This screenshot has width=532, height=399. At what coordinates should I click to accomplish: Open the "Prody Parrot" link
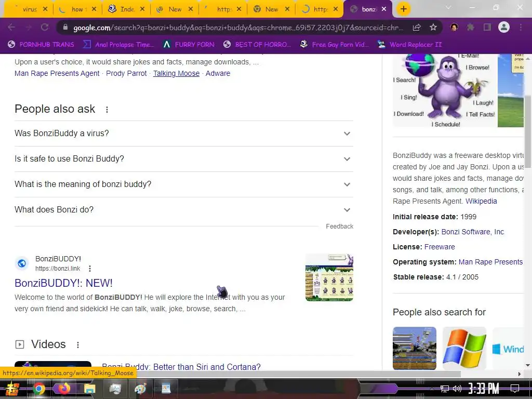[126, 73]
